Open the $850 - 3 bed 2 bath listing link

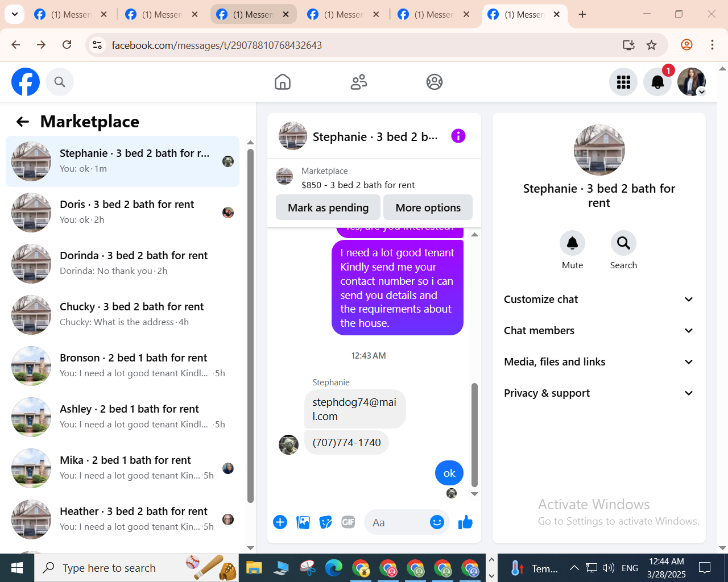pos(358,185)
